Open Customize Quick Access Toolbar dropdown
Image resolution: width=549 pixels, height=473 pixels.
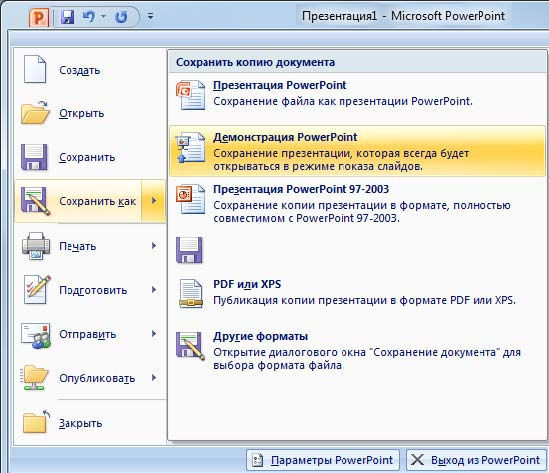(x=150, y=16)
